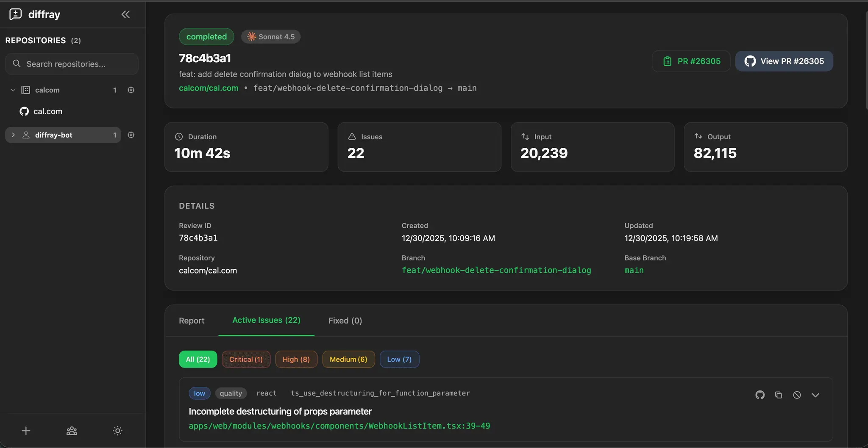Dismiss the Incomplete destructuring issue with ban icon
This screenshot has width=868, height=448.
pos(797,395)
